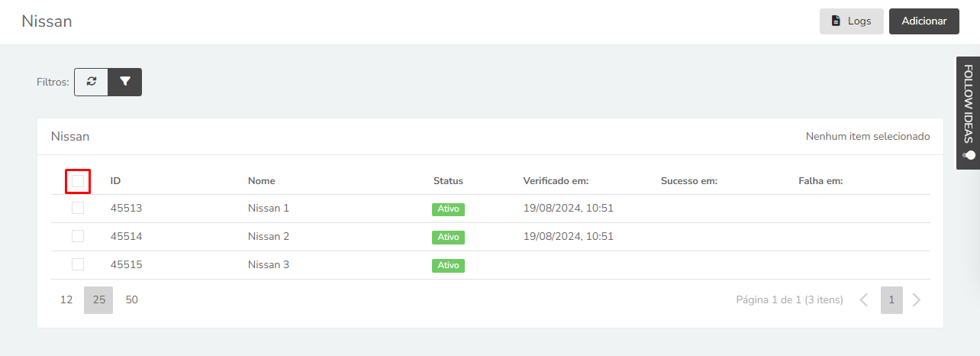The height and width of the screenshot is (356, 980).
Task: Set page size to 50 items
Action: point(132,300)
